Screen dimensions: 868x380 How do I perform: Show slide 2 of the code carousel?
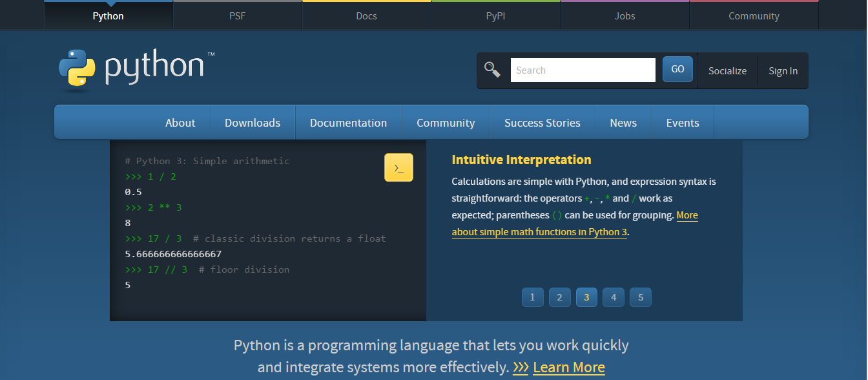(559, 297)
